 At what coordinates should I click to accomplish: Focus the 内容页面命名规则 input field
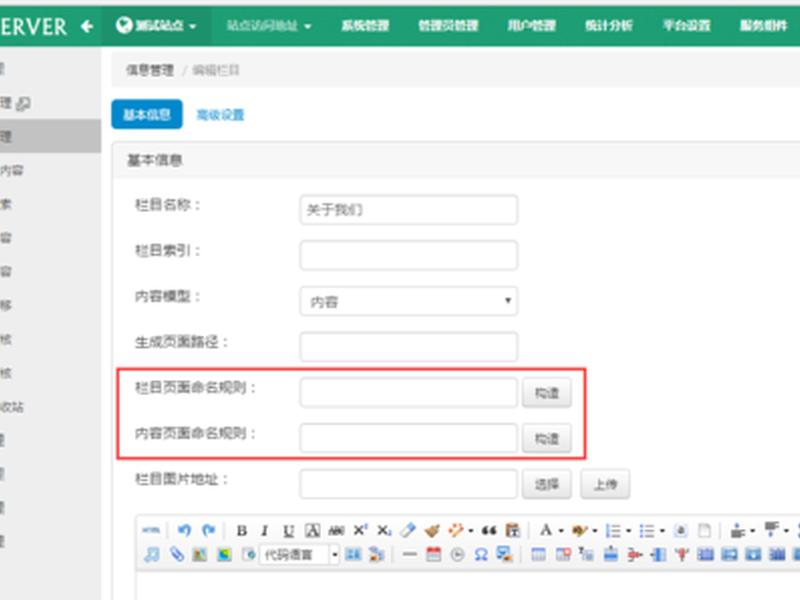(x=409, y=438)
